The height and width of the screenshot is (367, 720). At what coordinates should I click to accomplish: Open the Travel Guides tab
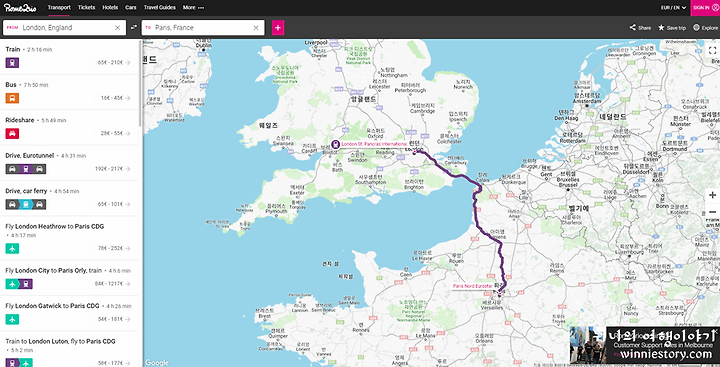click(x=159, y=8)
